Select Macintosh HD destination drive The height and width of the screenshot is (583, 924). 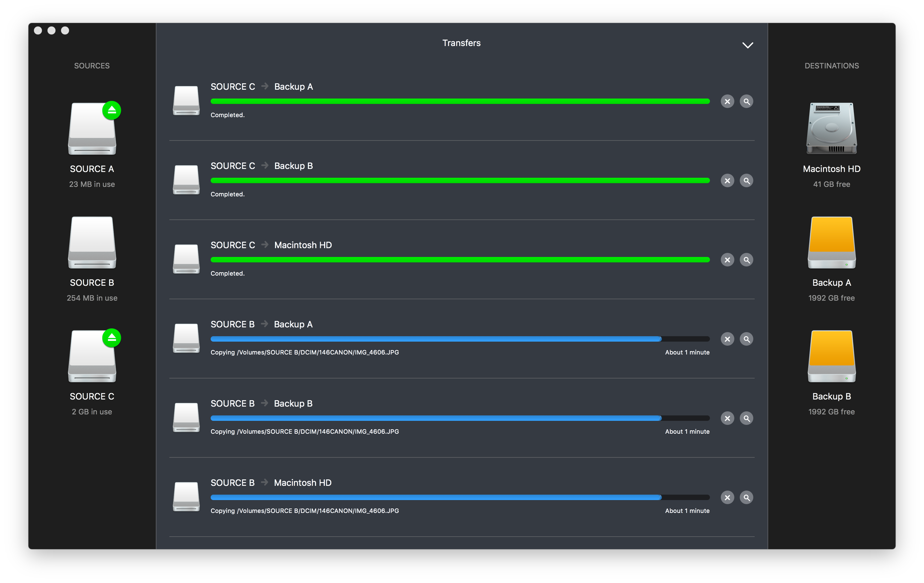click(831, 129)
